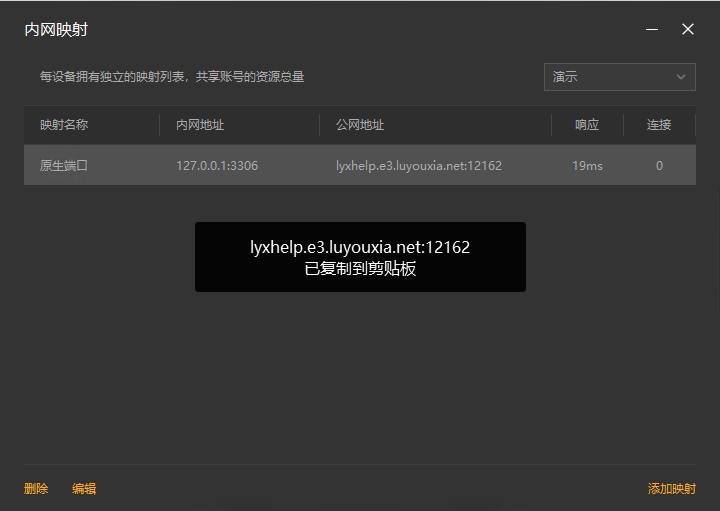Select the 原生端口 mapping name cell
Image resolution: width=720 pixels, height=511 pixels.
click(x=64, y=166)
